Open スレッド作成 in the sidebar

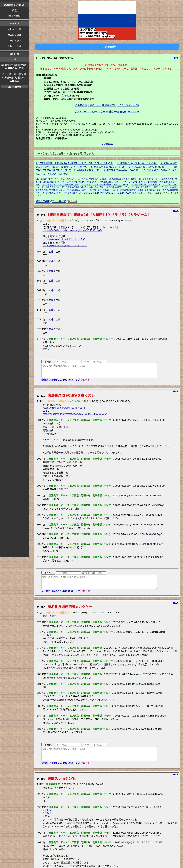14,46
